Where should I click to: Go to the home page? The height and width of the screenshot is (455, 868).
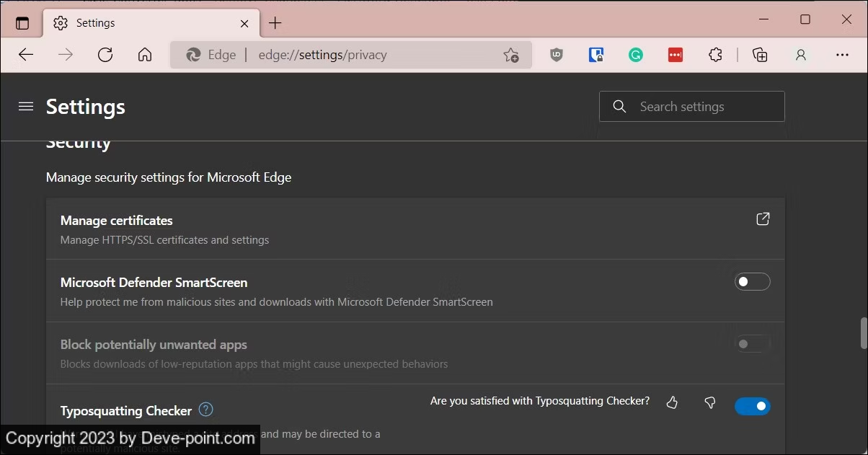145,55
